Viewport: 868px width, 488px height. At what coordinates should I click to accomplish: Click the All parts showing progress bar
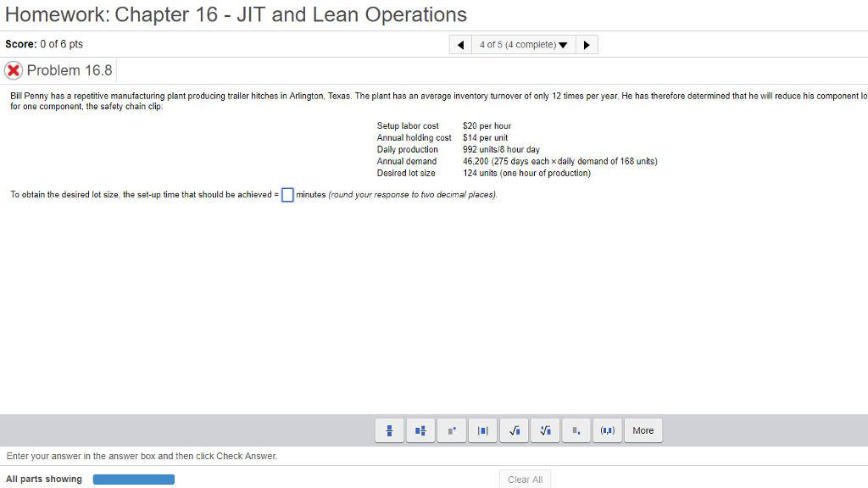click(x=133, y=479)
